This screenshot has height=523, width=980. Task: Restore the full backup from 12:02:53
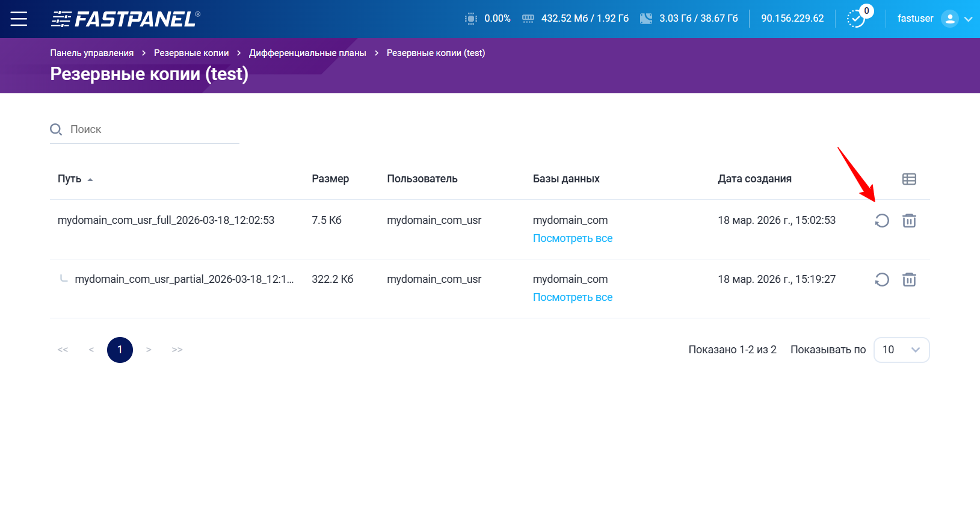[x=881, y=221]
